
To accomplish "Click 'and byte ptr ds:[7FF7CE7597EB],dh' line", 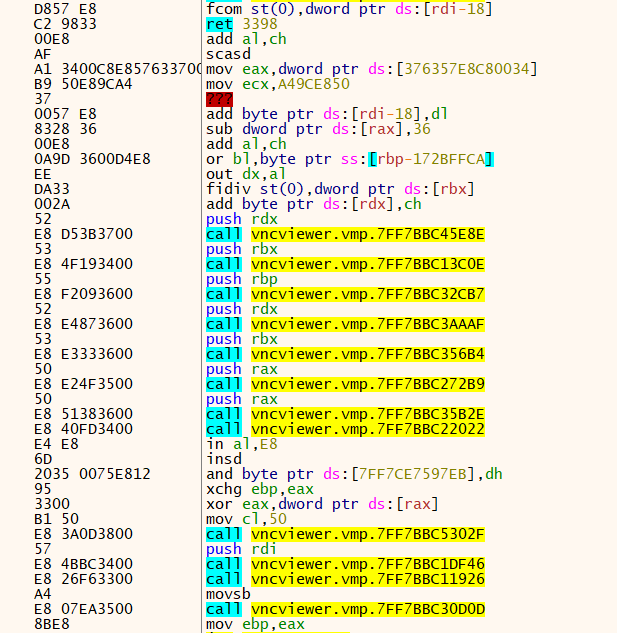I will (354, 474).
